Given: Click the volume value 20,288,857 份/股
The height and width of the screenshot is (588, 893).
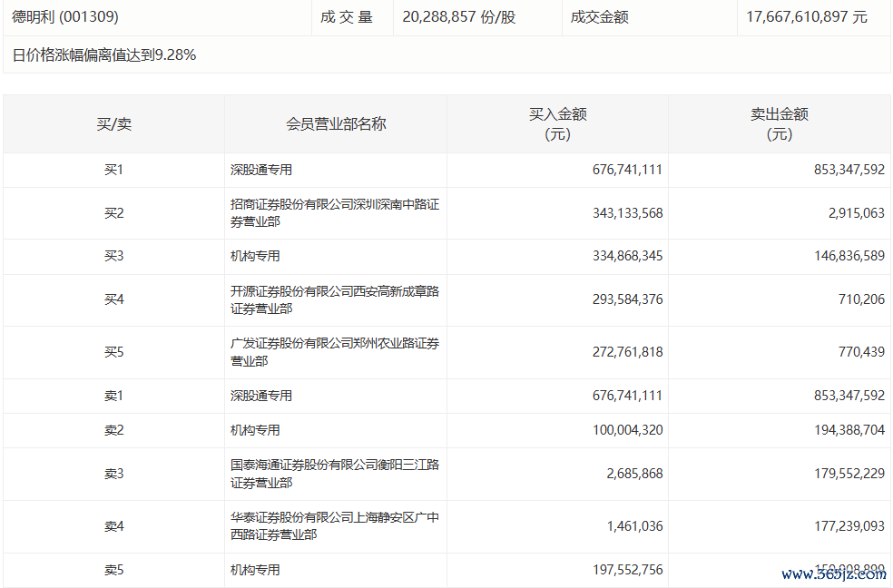Looking at the screenshot, I should pos(459,17).
